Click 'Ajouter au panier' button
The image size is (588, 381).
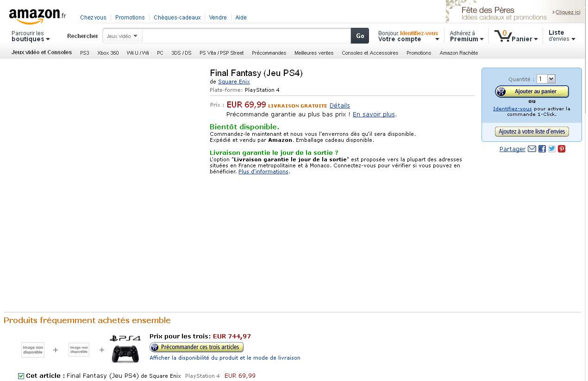[532, 91]
